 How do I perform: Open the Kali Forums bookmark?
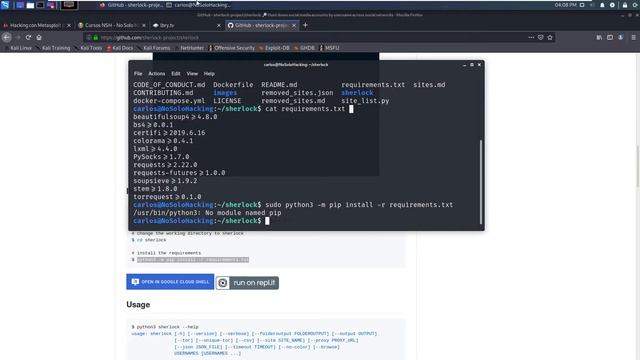click(x=154, y=48)
